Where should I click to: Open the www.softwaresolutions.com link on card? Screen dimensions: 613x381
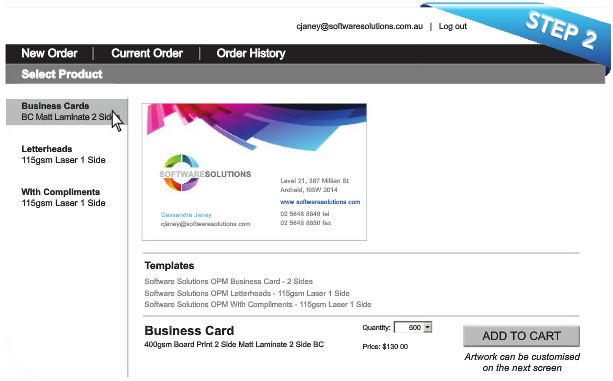pos(320,202)
